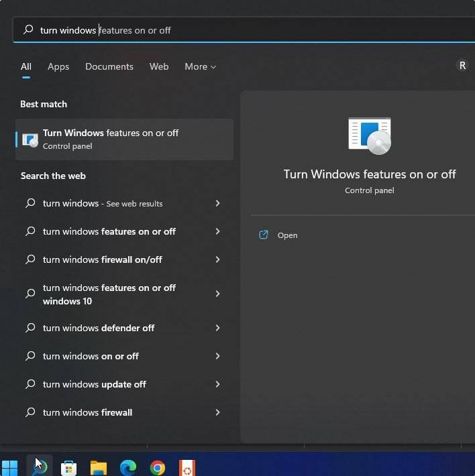Image resolution: width=475 pixels, height=476 pixels.
Task: Click search icon beside 'turn windows update off'
Action: click(x=30, y=384)
